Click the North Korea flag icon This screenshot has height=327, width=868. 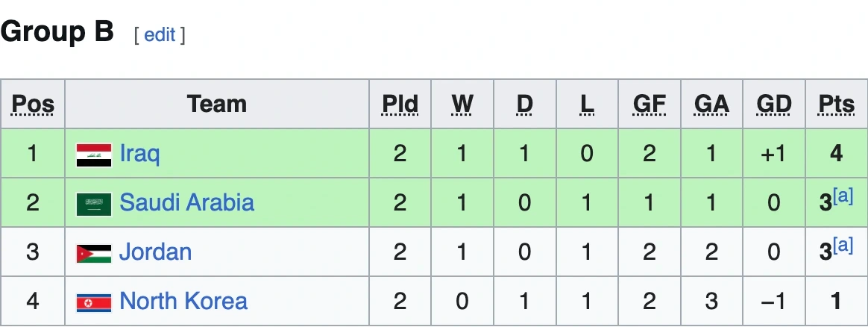94,302
